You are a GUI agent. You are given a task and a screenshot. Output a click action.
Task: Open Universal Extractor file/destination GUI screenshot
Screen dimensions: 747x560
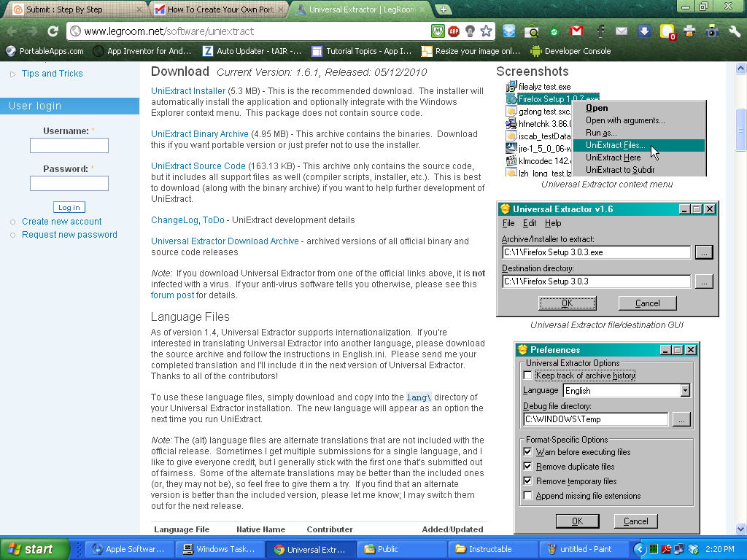point(608,259)
